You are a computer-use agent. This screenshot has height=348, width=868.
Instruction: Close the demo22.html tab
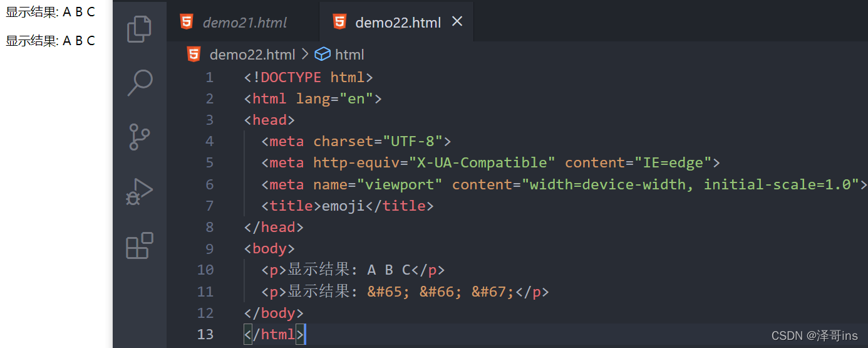(457, 21)
